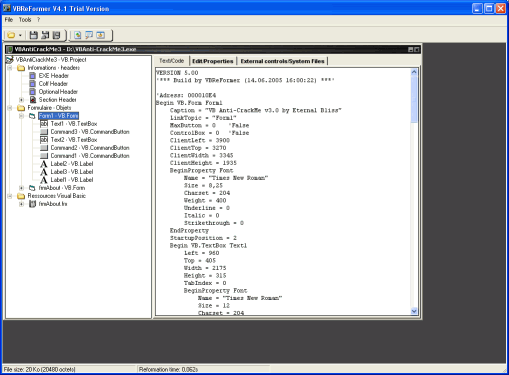Open the Tools menu
The width and height of the screenshot is (509, 375).
click(25, 20)
